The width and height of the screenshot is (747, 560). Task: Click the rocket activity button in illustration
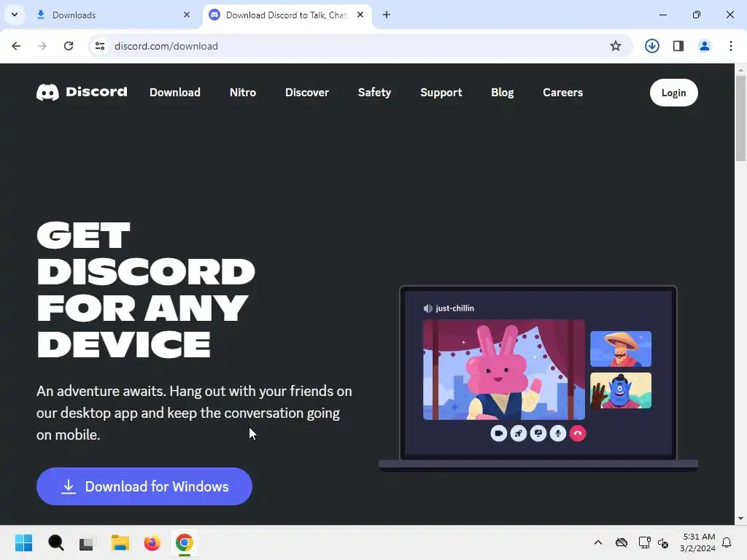519,433
